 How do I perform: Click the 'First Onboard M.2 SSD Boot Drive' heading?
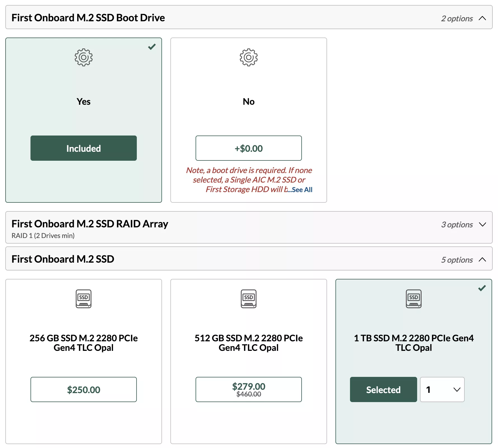click(88, 18)
